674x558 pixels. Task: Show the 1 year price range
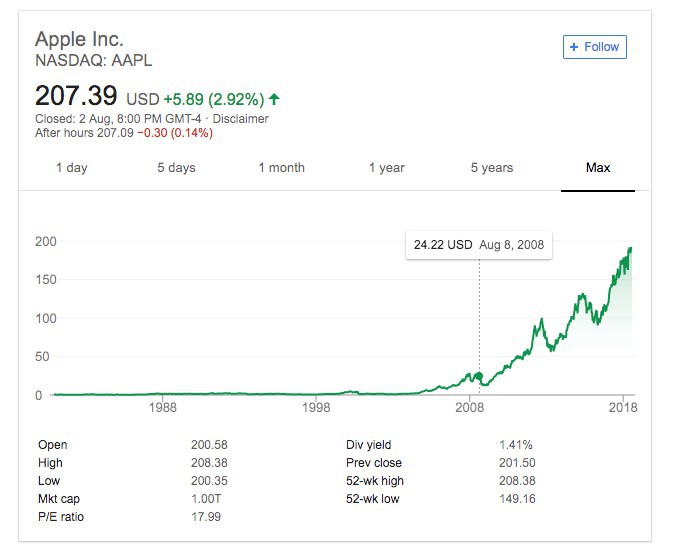[x=386, y=168]
